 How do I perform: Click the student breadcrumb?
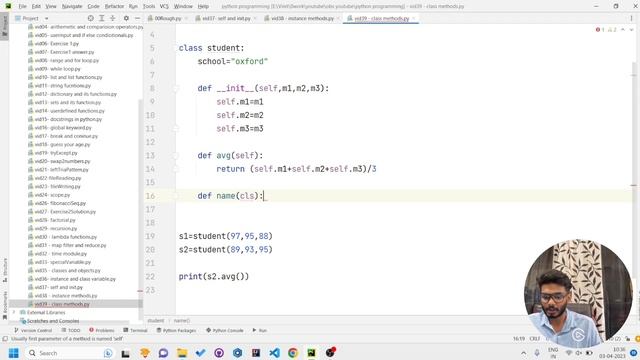click(x=156, y=320)
